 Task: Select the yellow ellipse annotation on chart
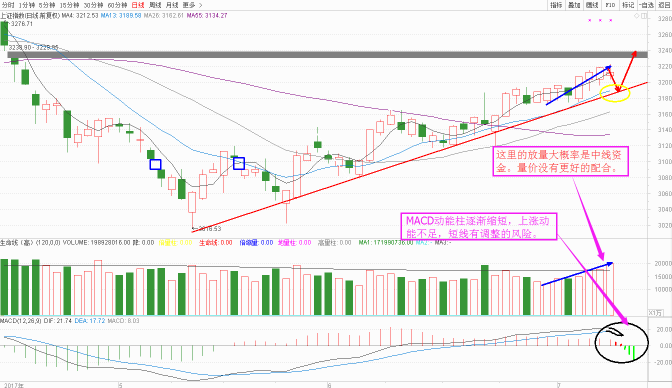tap(615, 93)
